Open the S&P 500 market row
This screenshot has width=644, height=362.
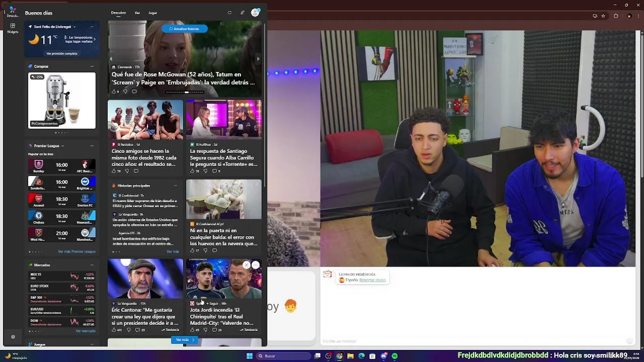pos(62,299)
